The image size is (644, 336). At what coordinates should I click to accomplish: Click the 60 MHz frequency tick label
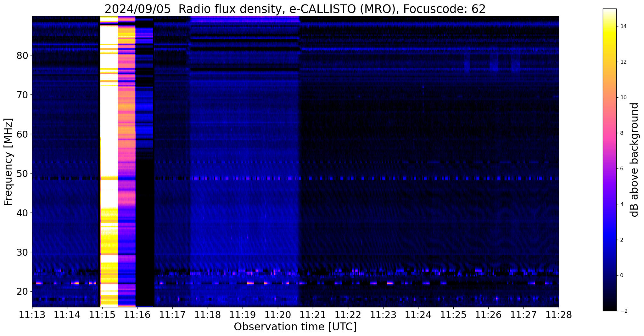click(22, 134)
